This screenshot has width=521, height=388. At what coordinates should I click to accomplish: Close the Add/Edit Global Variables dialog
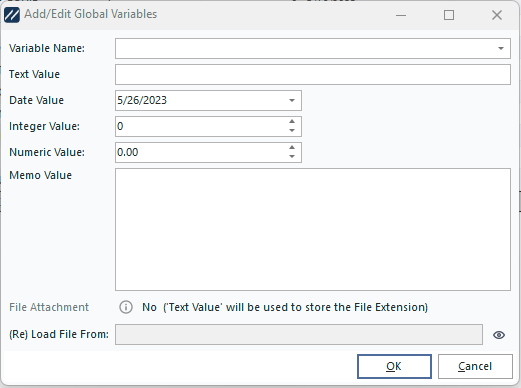[497, 15]
